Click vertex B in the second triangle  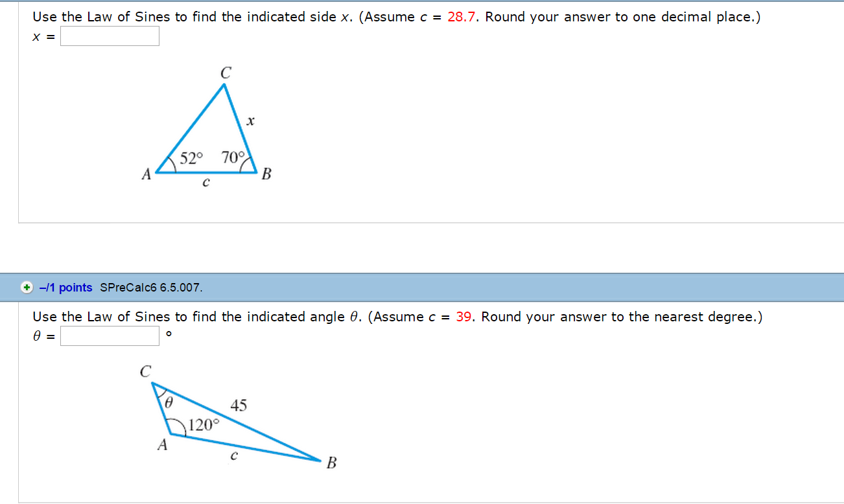coord(331,463)
